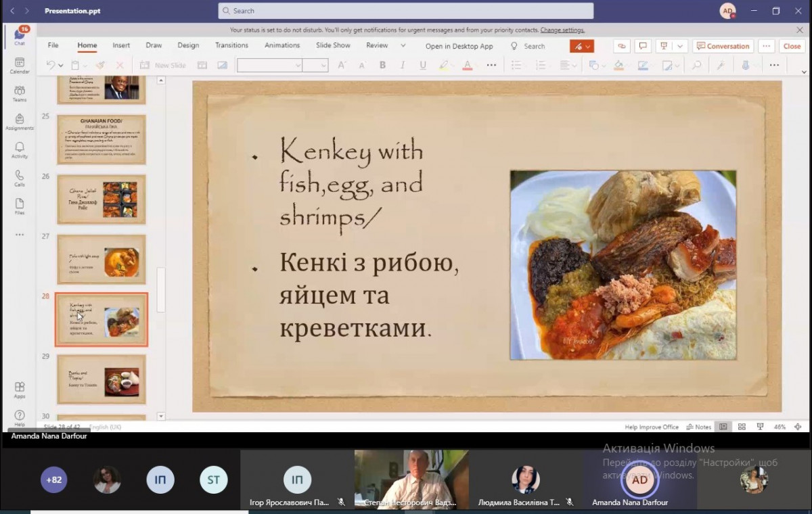Switch to the Transitions tab
The width and height of the screenshot is (812, 514).
click(x=231, y=46)
